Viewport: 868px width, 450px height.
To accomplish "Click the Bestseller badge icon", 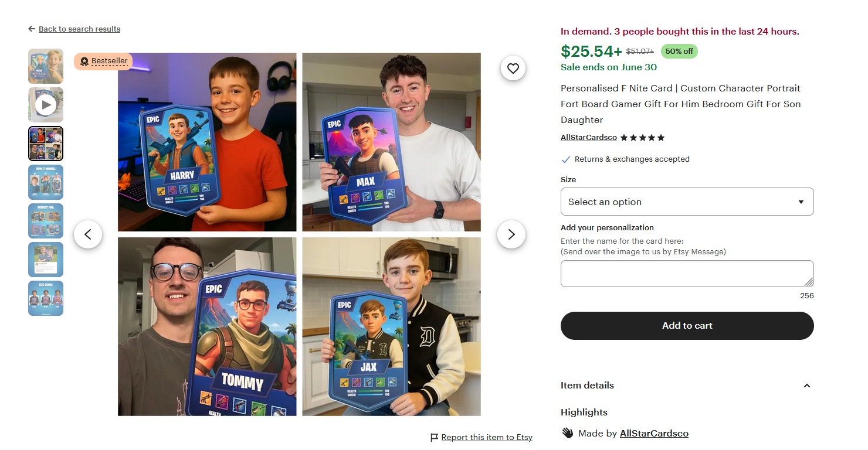I will pos(84,62).
